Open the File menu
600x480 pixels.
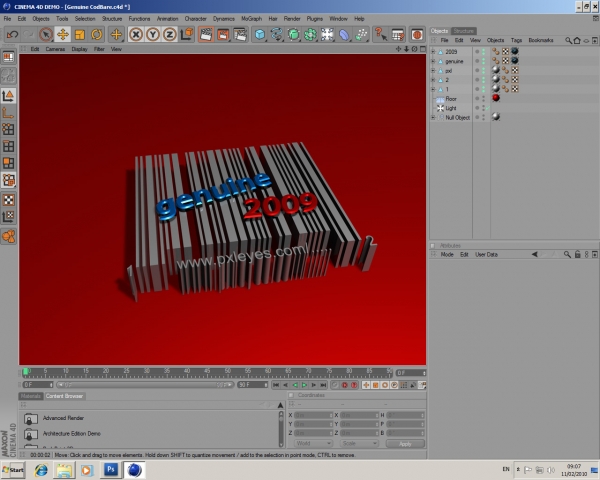pyautogui.click(x=7, y=18)
